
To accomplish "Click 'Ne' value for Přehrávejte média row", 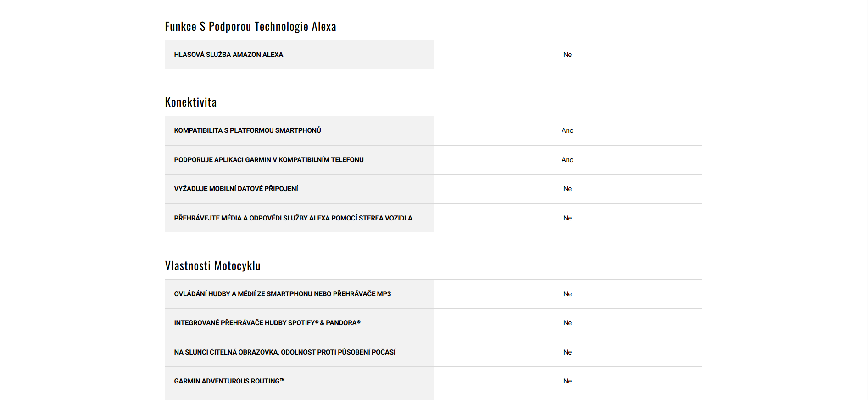I will coord(568,218).
